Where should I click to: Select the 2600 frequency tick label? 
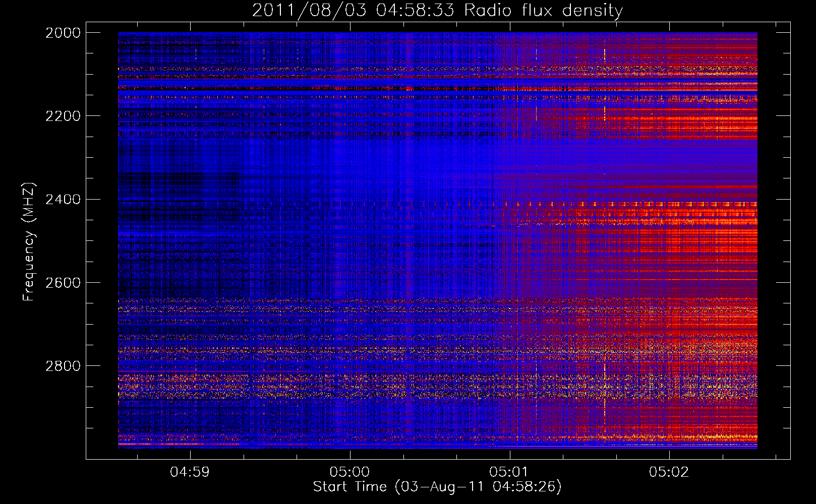pyautogui.click(x=63, y=283)
